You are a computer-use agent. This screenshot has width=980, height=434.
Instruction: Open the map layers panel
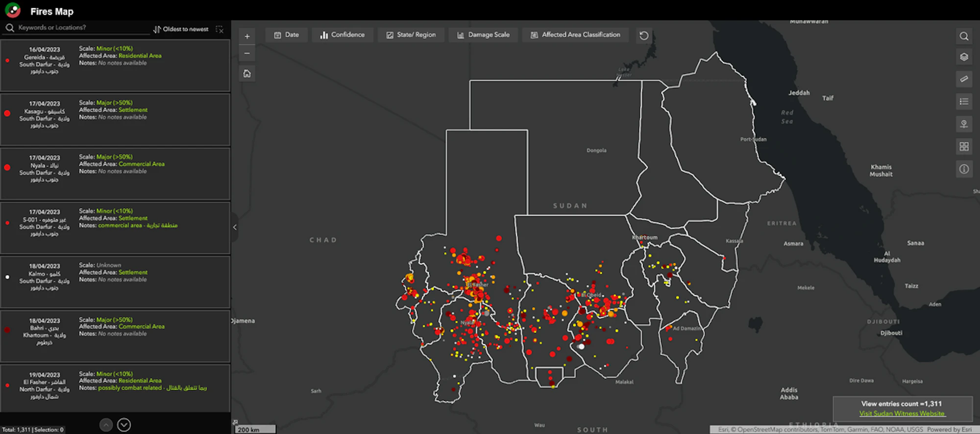coord(963,57)
